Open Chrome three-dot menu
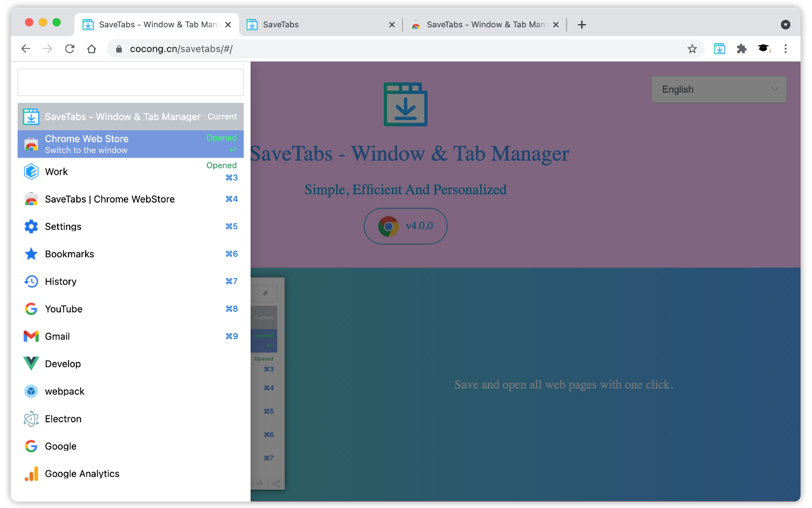The width and height of the screenshot is (812, 508). coord(785,49)
